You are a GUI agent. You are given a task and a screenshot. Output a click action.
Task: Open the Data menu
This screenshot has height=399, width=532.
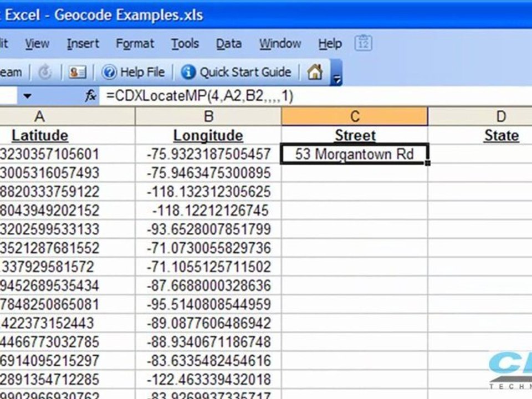click(x=229, y=43)
